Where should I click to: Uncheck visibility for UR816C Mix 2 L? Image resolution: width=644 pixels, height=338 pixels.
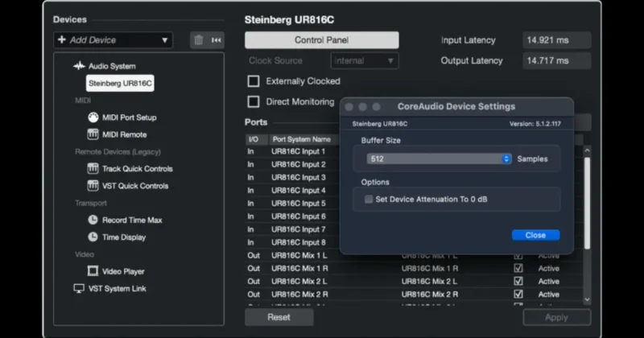(x=518, y=282)
